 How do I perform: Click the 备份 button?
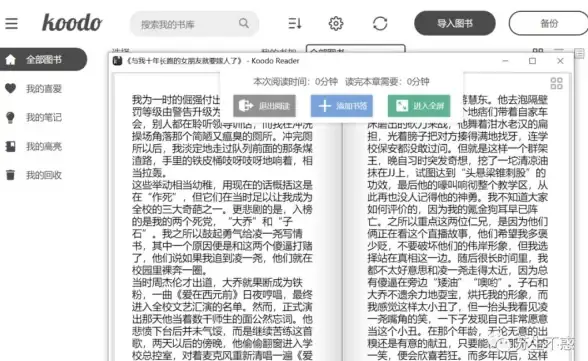[x=549, y=23]
